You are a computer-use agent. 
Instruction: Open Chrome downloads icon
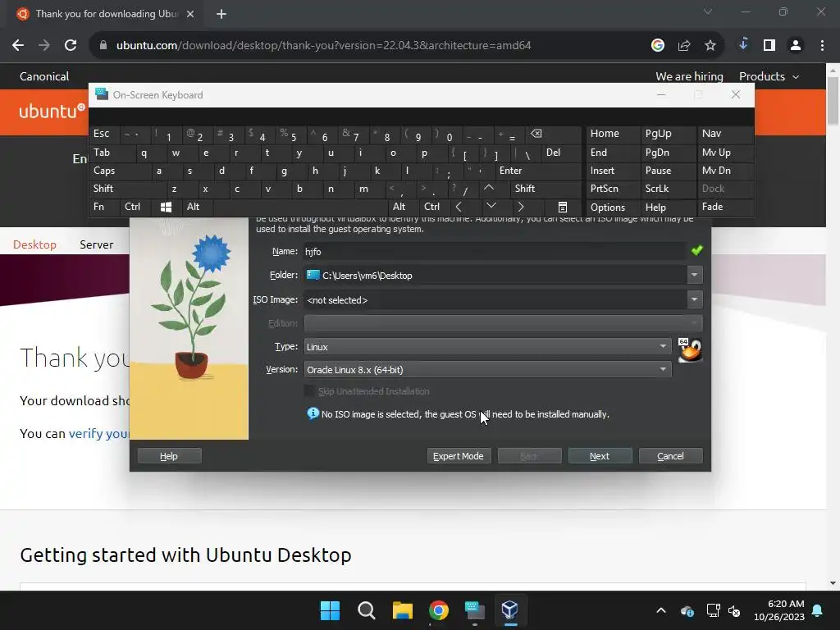click(x=743, y=45)
